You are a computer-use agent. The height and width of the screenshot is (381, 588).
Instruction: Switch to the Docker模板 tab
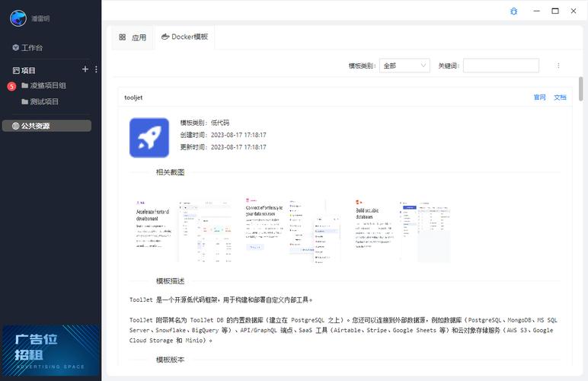coord(184,37)
